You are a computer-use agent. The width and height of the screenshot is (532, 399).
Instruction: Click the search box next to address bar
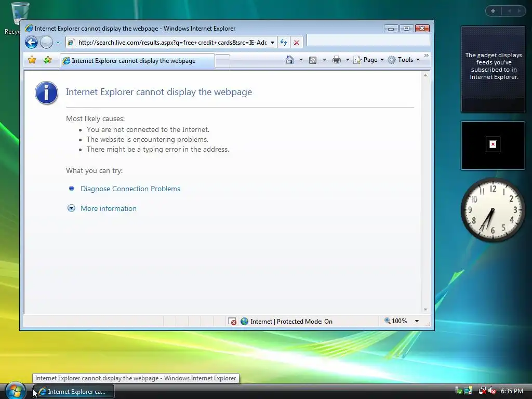click(x=368, y=41)
